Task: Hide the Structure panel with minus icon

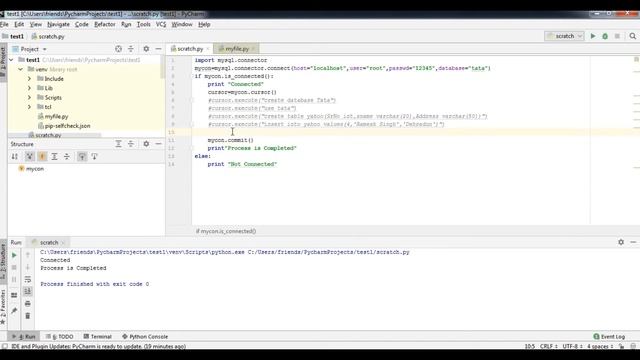Action: (158, 144)
